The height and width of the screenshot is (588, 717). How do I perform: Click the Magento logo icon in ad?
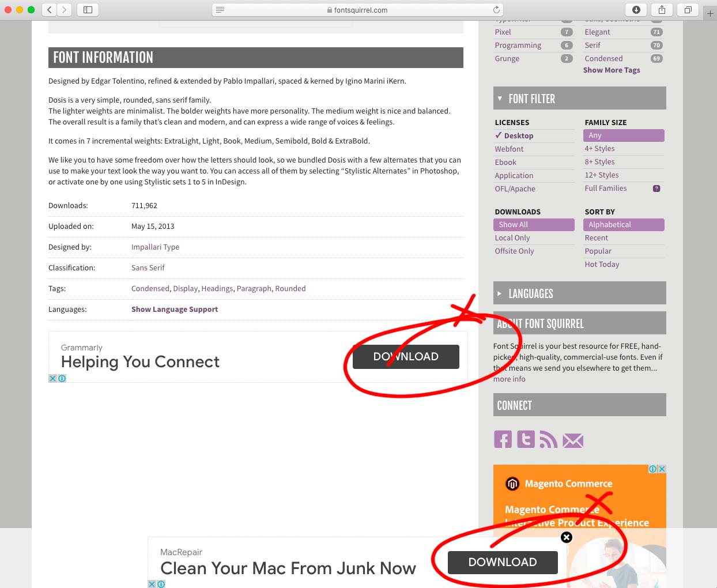pos(512,484)
